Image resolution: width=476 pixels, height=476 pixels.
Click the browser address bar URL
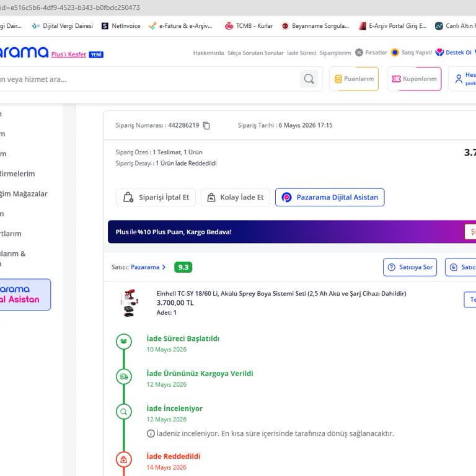tap(70, 7)
